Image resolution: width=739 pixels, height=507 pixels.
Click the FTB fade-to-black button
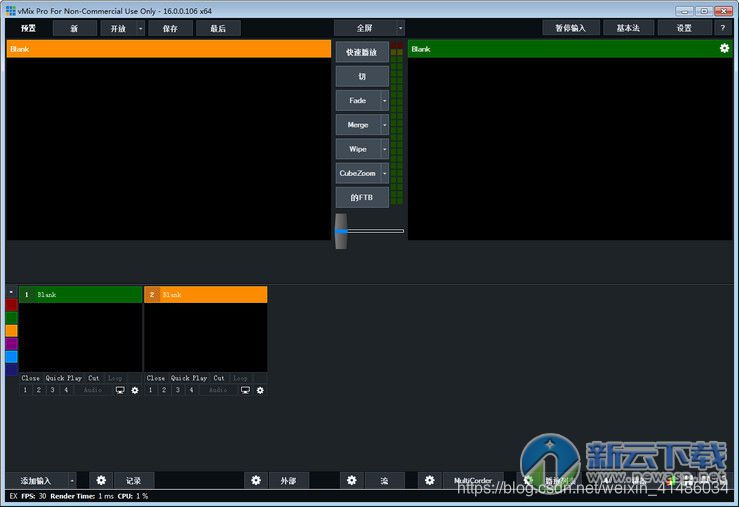[x=362, y=197]
